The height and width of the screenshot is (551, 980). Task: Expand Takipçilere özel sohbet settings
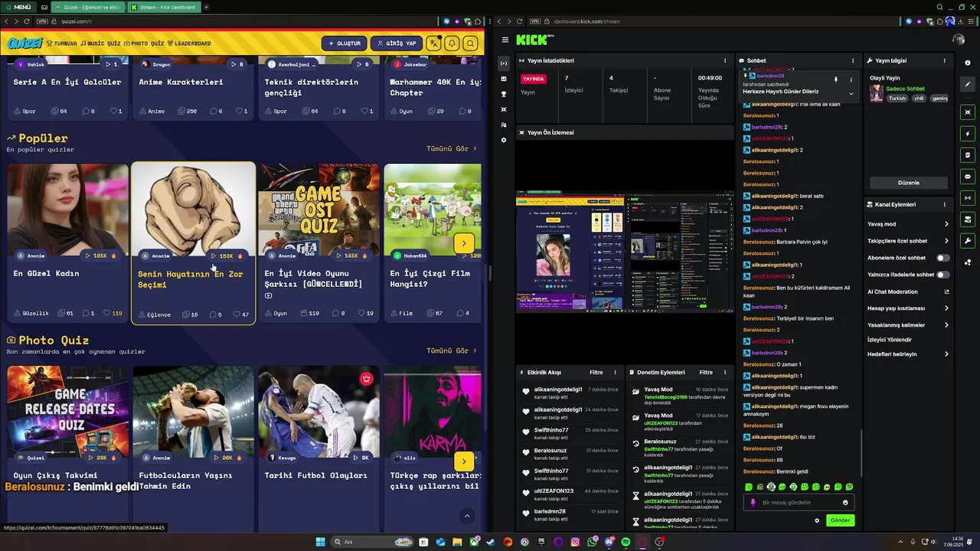(908, 241)
